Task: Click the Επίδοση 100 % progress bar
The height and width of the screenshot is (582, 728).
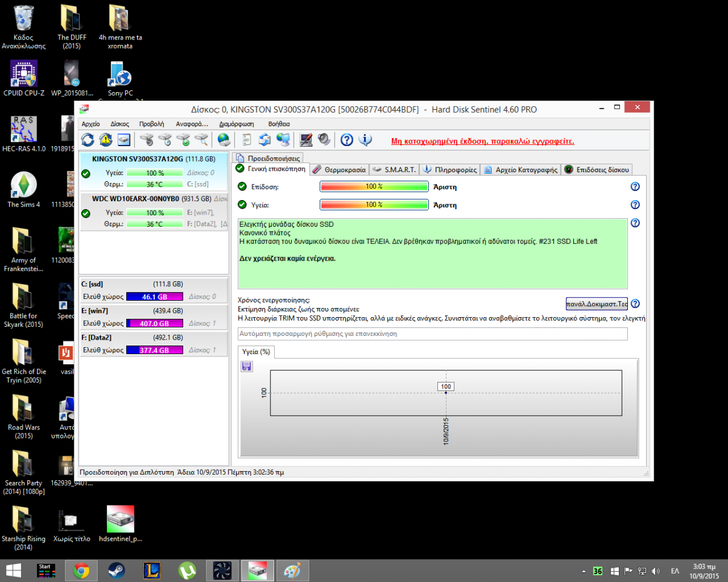Action: click(374, 187)
